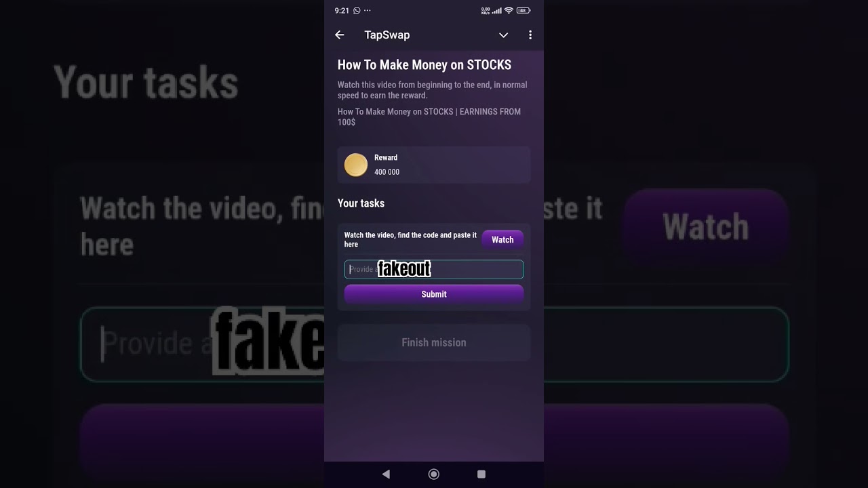Tap the gold Reward coin icon

[356, 165]
